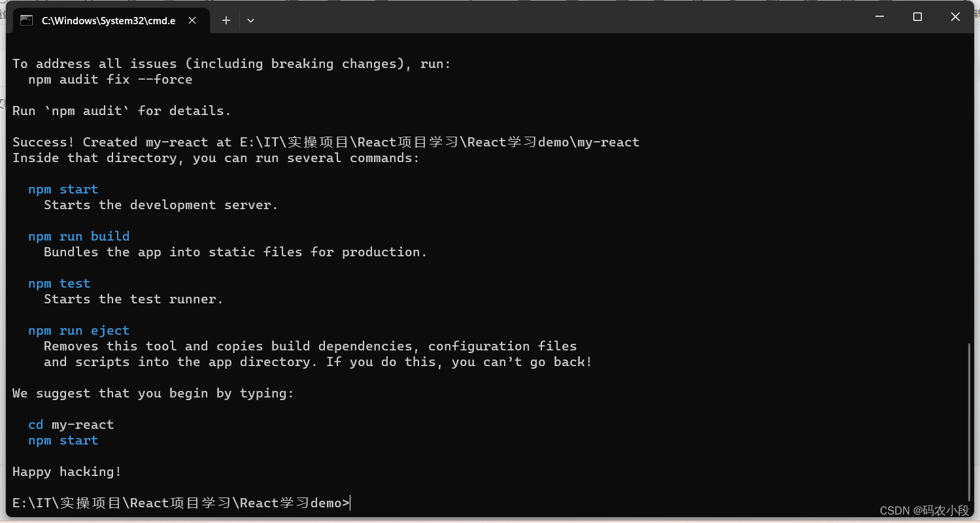Minimize the terminal window
Image resolution: width=980 pixels, height=523 pixels.
coord(879,16)
